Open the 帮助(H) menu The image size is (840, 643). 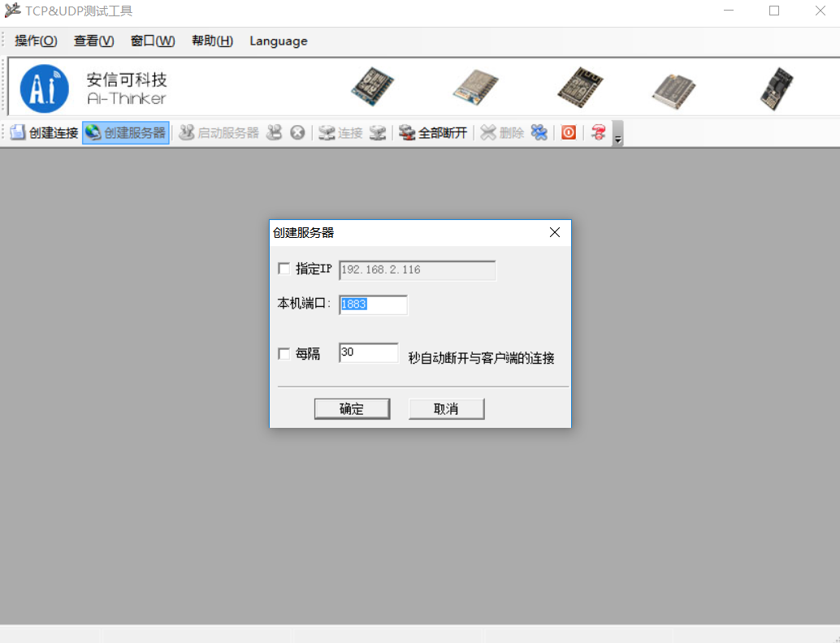(x=211, y=41)
